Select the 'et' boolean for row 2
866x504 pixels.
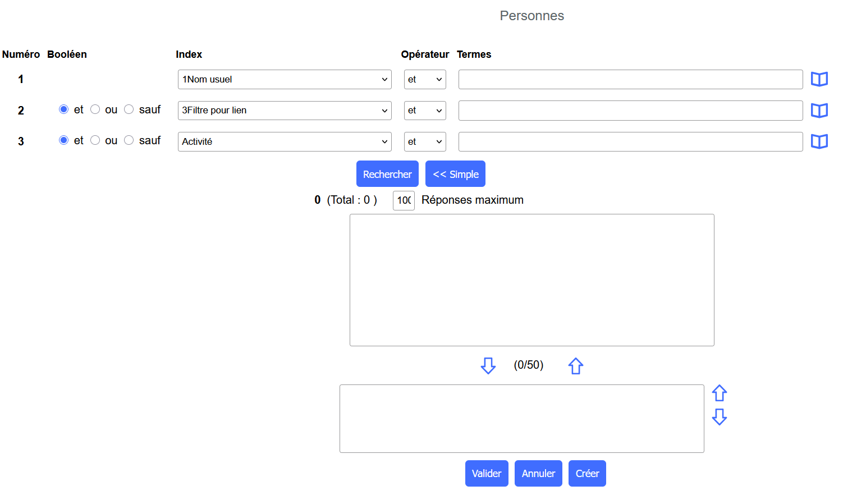pos(64,109)
